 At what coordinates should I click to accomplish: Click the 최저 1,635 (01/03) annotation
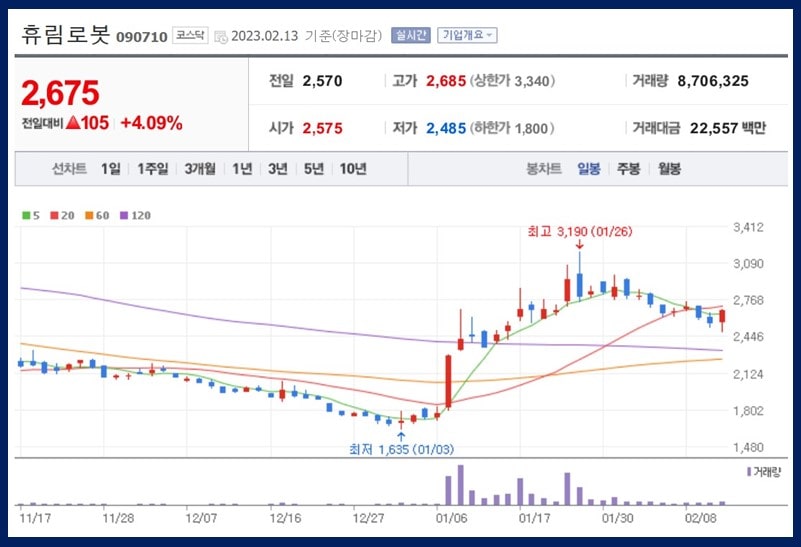tap(402, 449)
